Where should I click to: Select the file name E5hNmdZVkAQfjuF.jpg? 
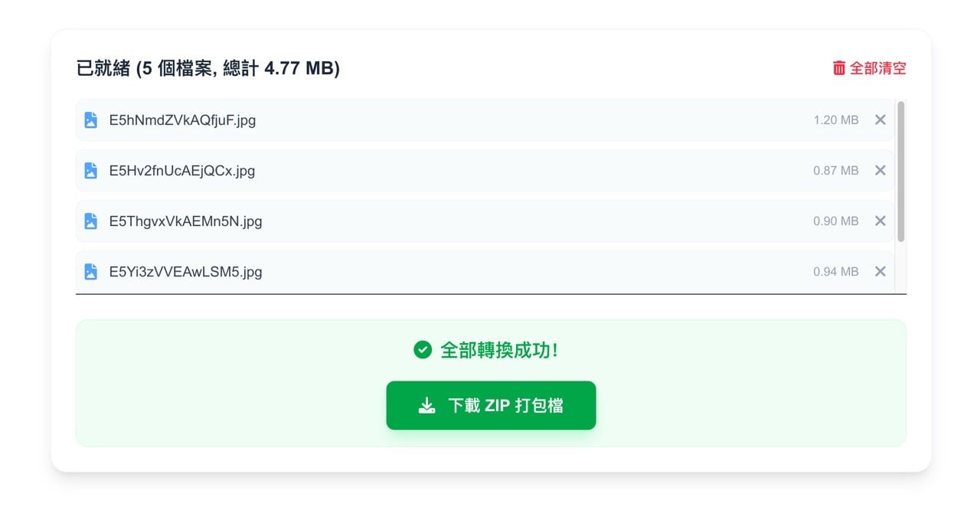(x=182, y=120)
